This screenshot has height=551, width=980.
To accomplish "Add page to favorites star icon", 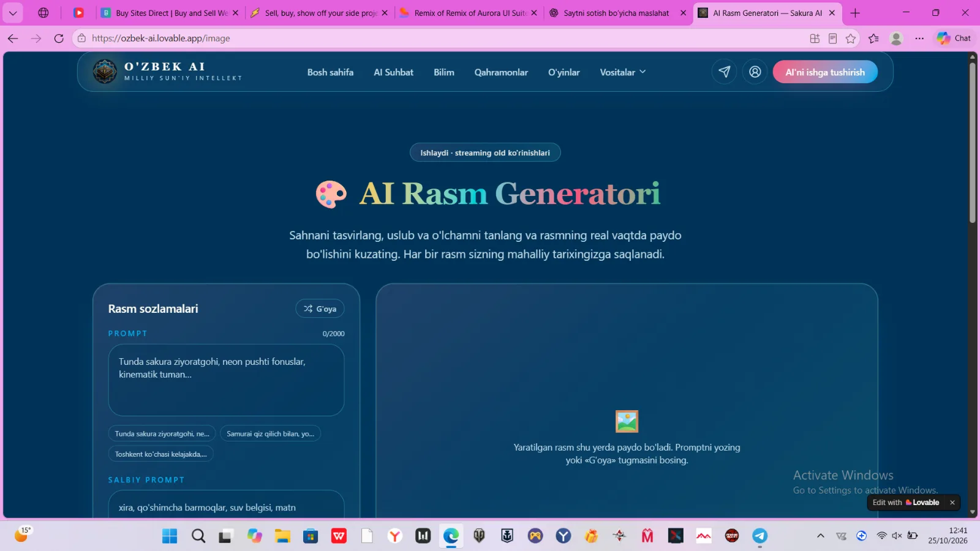I will click(851, 39).
